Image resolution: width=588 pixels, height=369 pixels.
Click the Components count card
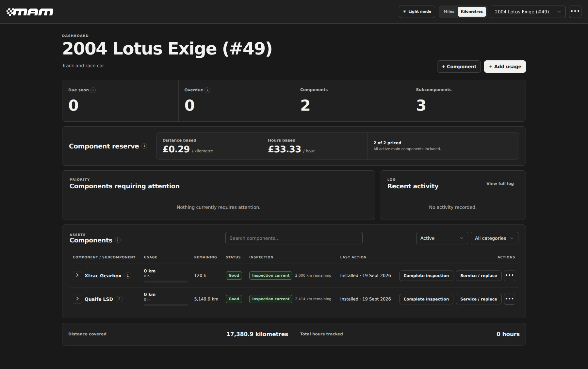coord(352,101)
